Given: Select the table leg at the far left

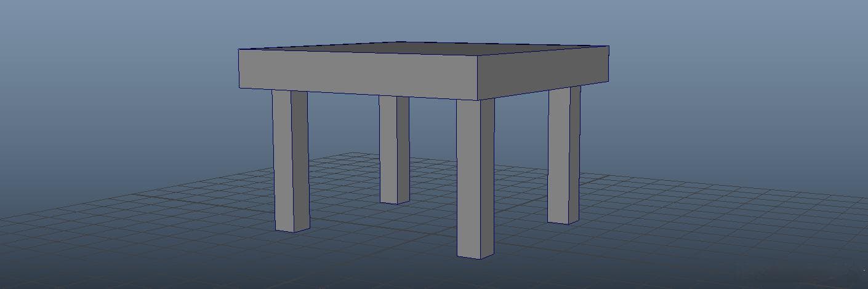Looking at the screenshot, I should coord(291,161).
